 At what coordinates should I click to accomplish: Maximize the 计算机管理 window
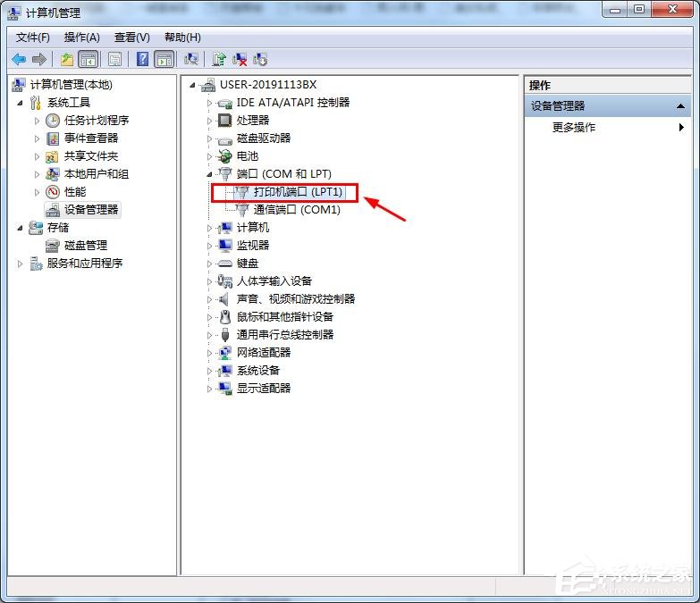639,9
